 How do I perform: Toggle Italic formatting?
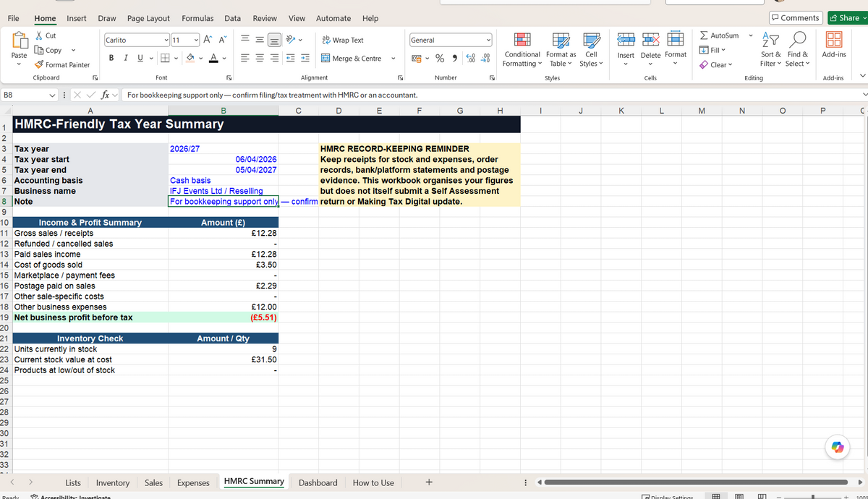pos(126,59)
